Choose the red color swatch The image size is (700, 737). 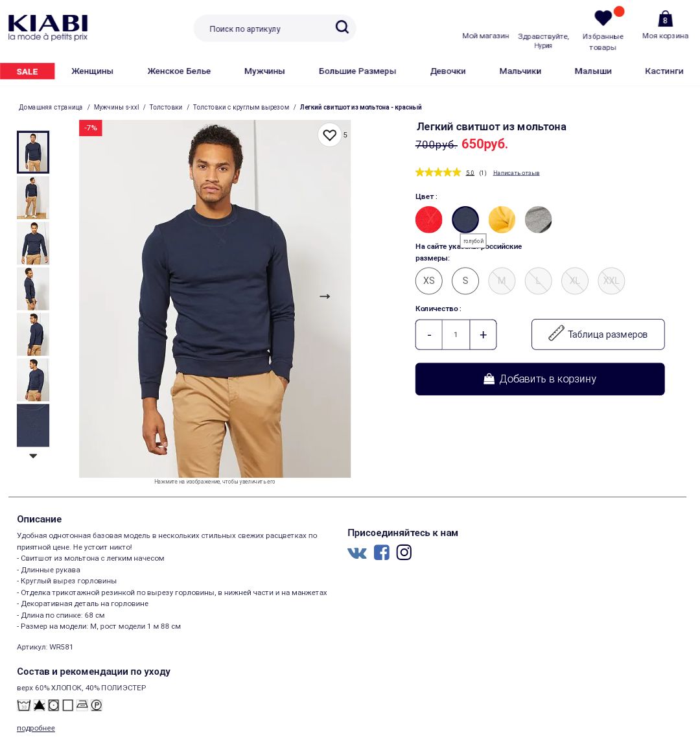click(428, 220)
